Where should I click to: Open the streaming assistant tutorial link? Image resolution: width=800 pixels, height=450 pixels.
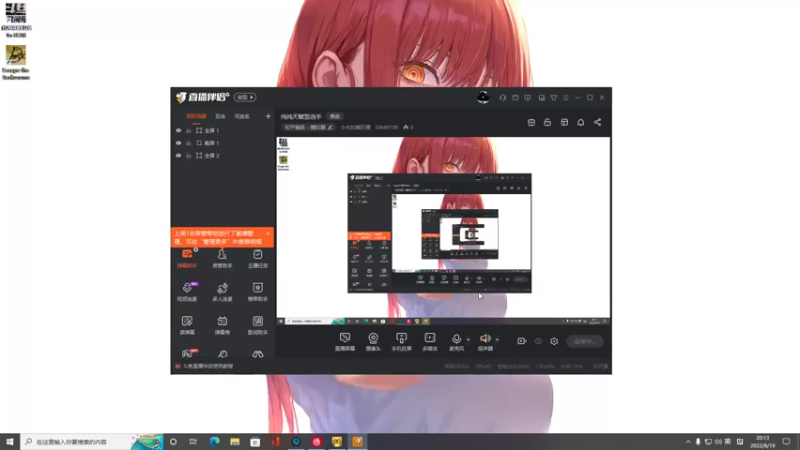[x=208, y=366]
